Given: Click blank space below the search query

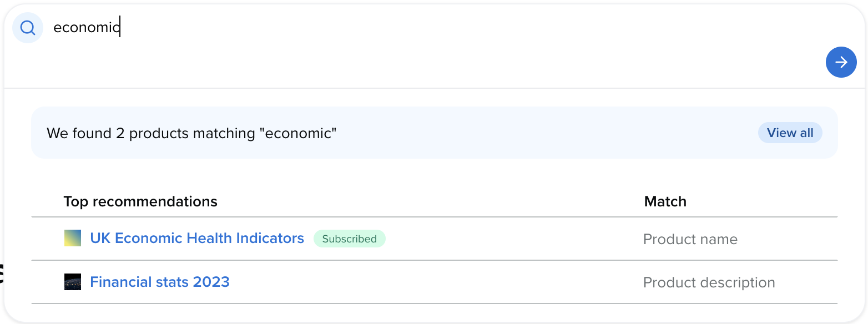Looking at the screenshot, I should point(388,64).
